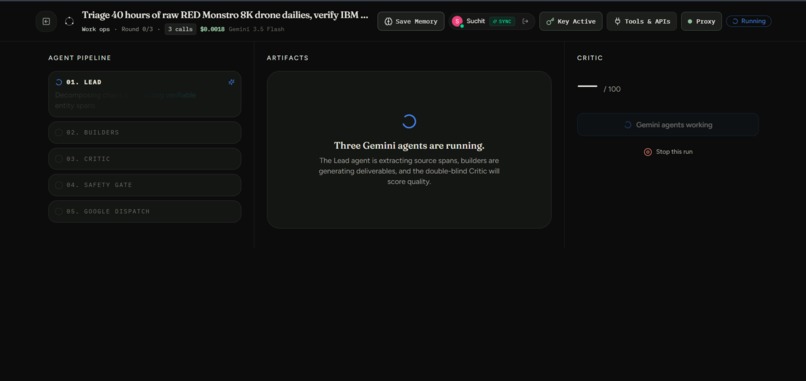Select the 03. CRITIC pipeline card
This screenshot has width=806, height=381.
point(144,159)
